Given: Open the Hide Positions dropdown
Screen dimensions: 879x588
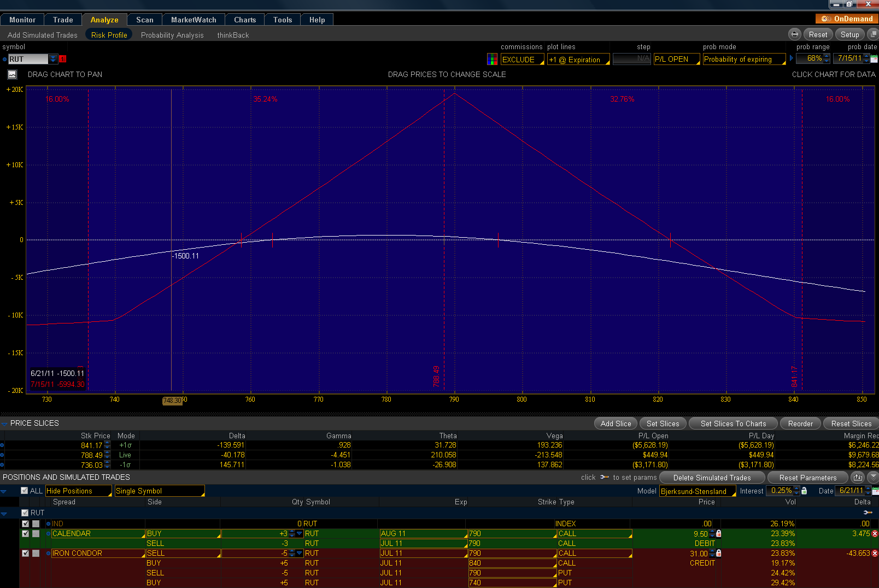Looking at the screenshot, I should [78, 491].
